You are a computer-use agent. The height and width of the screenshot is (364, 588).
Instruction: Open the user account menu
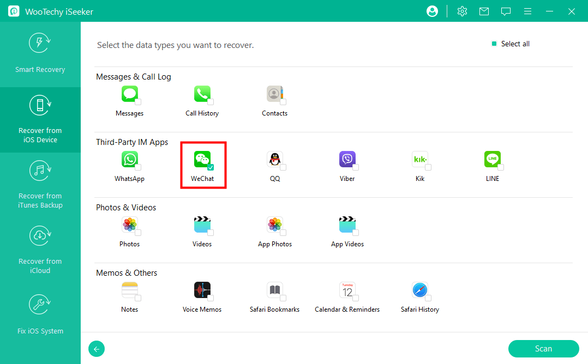click(x=432, y=11)
